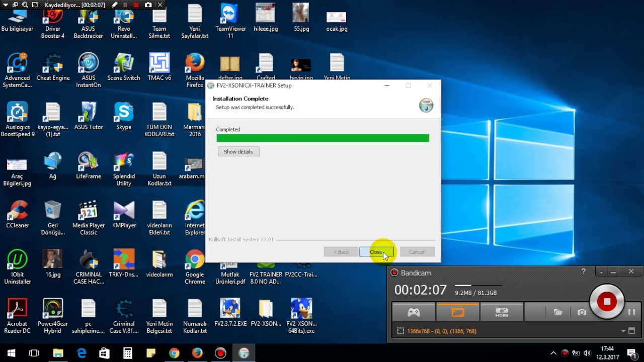The width and height of the screenshot is (644, 362).
Task: Click red stop icon on top recording bar
Action: [x=136, y=5]
